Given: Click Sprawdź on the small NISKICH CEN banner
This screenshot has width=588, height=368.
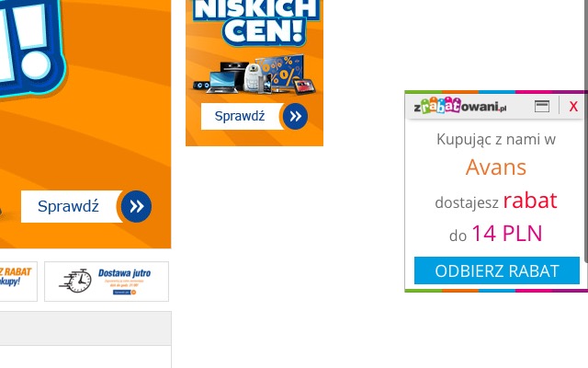Looking at the screenshot, I should (x=242, y=117).
